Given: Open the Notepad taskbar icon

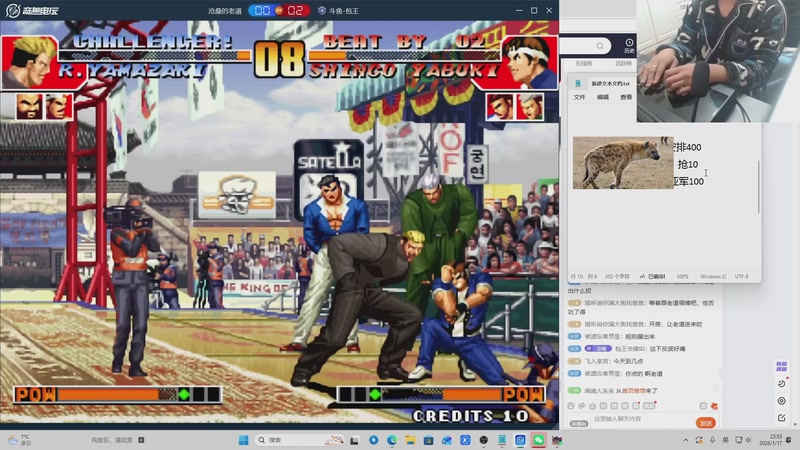Looking at the screenshot, I should (x=502, y=440).
